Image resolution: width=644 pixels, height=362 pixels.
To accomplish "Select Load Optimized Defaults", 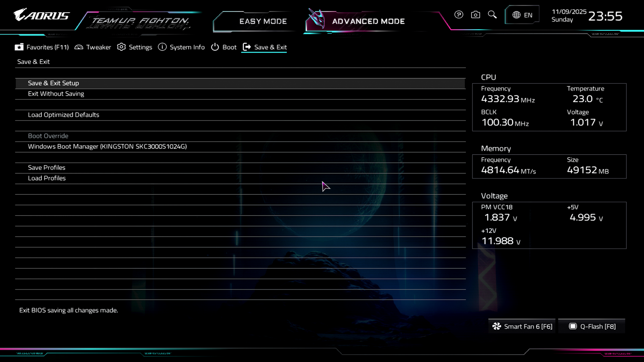I will 63,115.
